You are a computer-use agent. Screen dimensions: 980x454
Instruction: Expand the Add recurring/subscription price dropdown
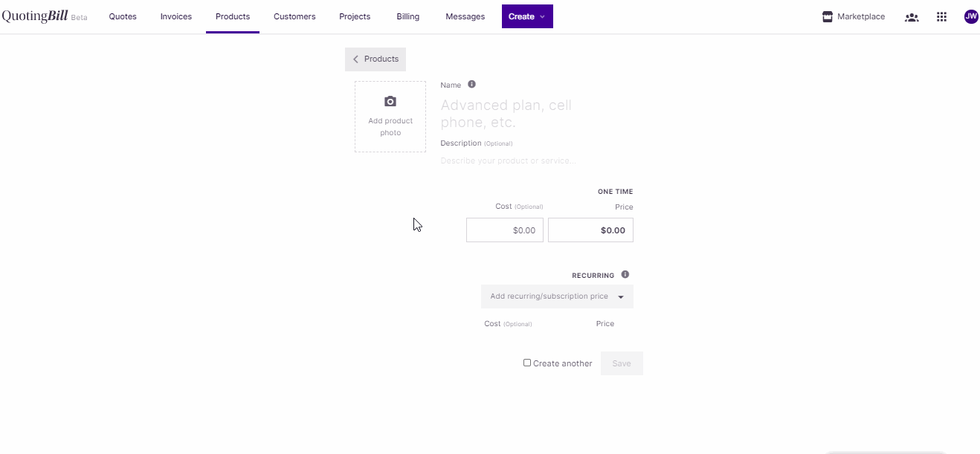pos(557,296)
